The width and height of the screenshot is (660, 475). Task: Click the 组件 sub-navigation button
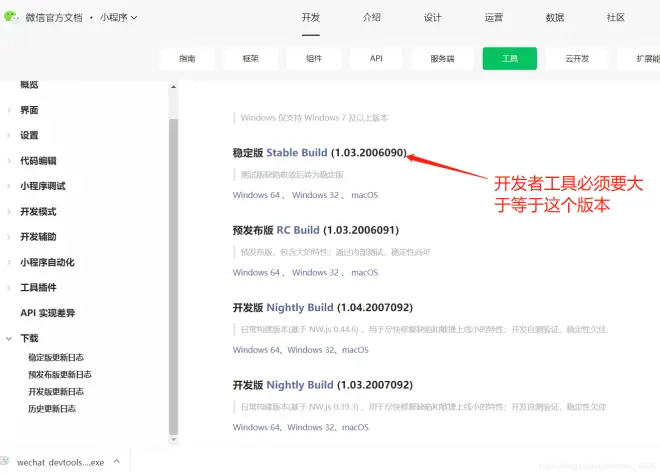314,59
